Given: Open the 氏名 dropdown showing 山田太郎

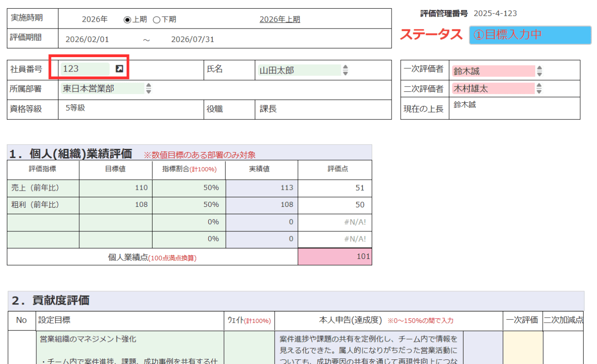Looking at the screenshot, I should 303,70.
